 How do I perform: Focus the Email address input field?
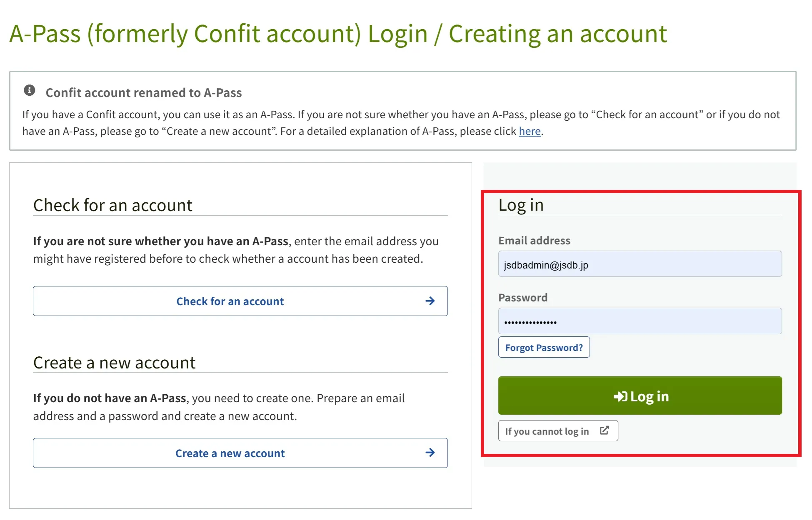click(640, 264)
